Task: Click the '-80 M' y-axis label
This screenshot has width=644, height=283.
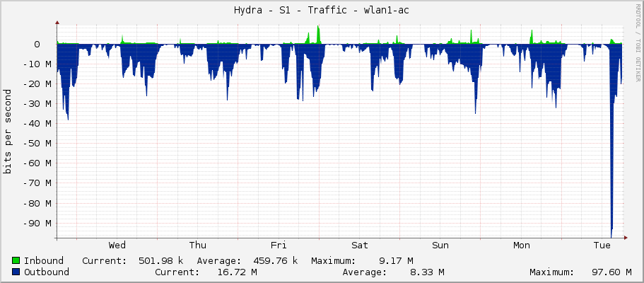Action: [x=37, y=203]
